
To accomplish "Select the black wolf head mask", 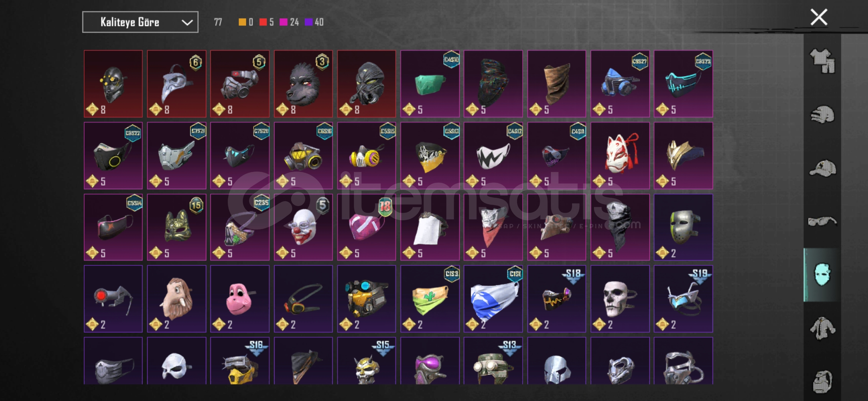I will pos(303,84).
